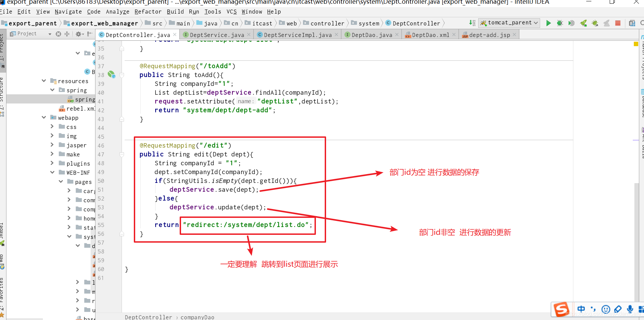The height and width of the screenshot is (320, 644).
Task: Click the red Stop button
Action: 618,23
